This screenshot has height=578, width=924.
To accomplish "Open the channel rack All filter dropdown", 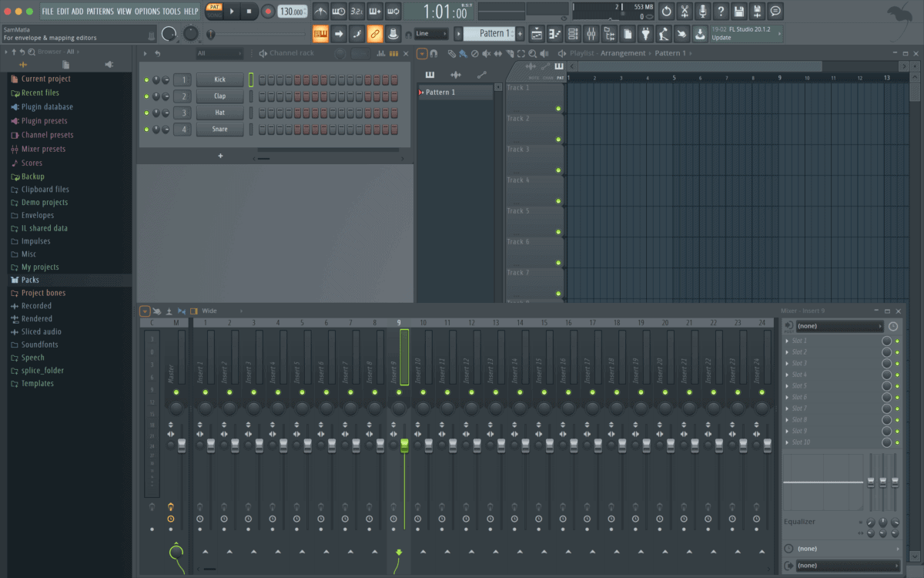I will click(x=219, y=53).
